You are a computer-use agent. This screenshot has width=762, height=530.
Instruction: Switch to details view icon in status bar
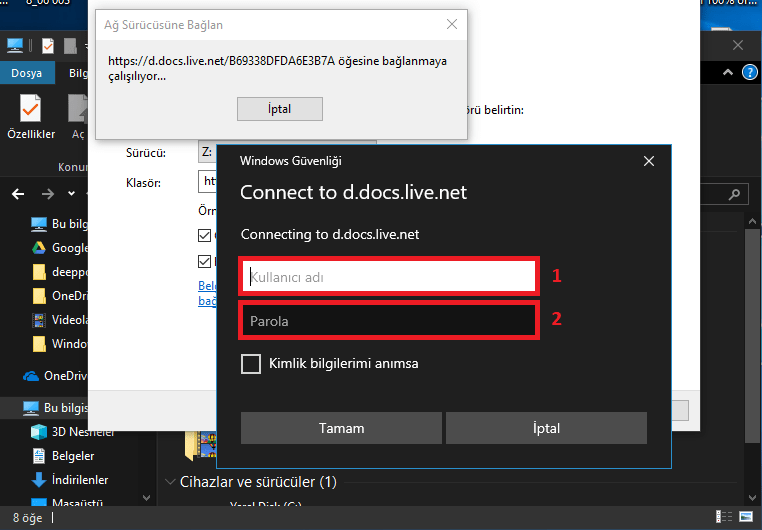click(724, 516)
